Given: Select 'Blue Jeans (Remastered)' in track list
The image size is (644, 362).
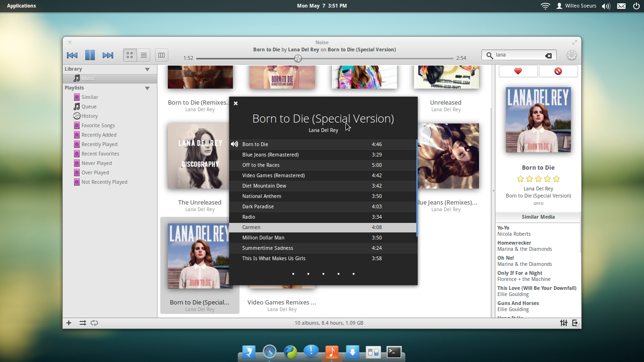Looking at the screenshot, I should tap(323, 155).
